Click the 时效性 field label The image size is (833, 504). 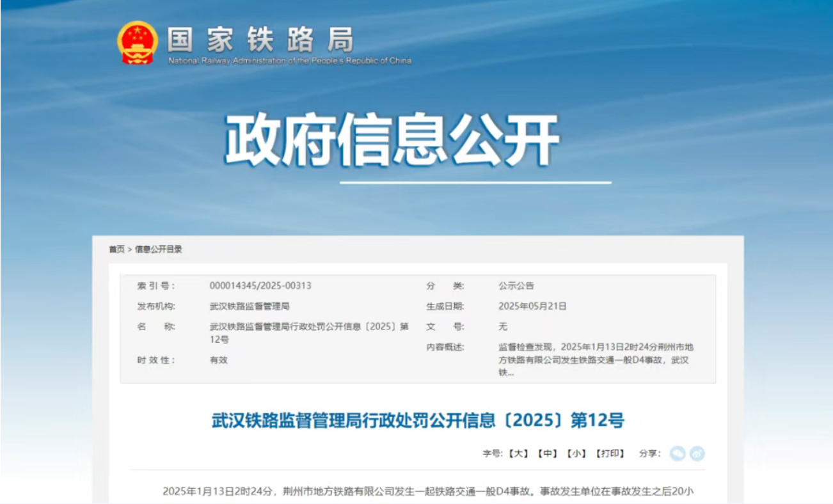point(155,360)
